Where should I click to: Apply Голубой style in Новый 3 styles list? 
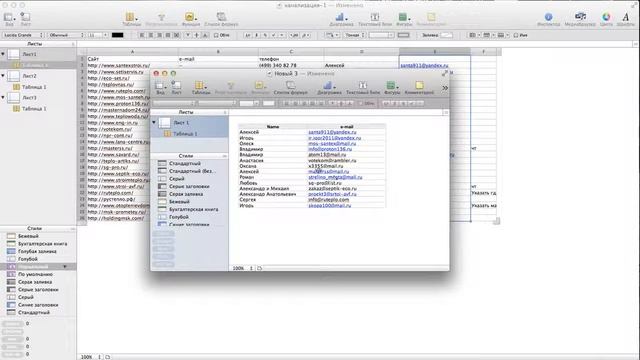[179, 217]
